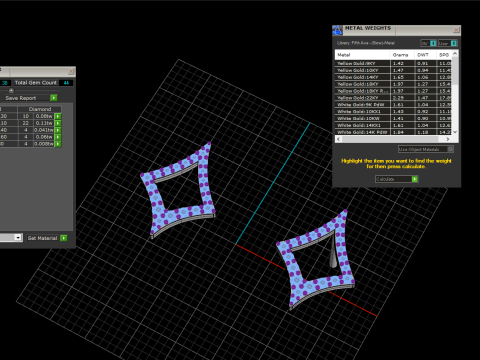Click the 0.11tw weight cell
The height and width of the screenshot is (360, 480).
point(44,123)
